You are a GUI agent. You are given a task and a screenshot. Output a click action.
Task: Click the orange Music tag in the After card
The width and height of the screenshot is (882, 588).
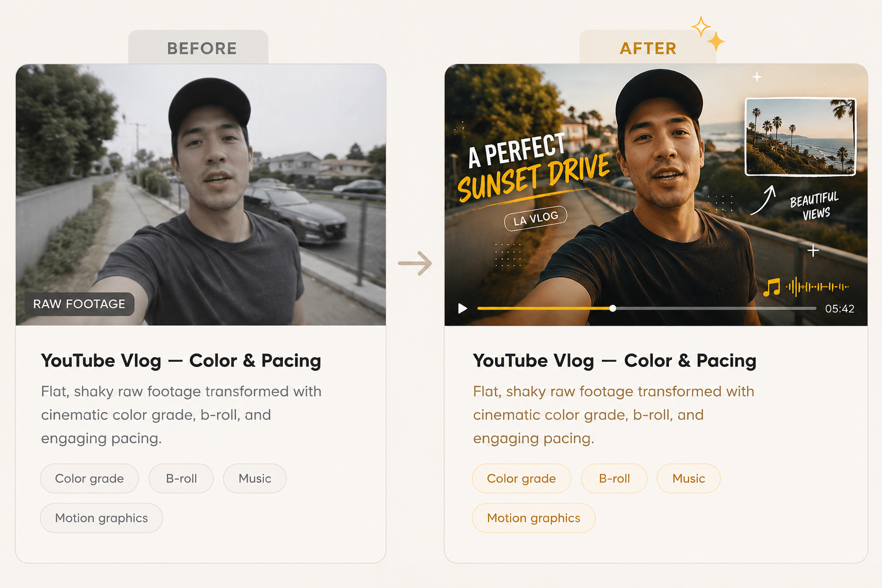[688, 478]
